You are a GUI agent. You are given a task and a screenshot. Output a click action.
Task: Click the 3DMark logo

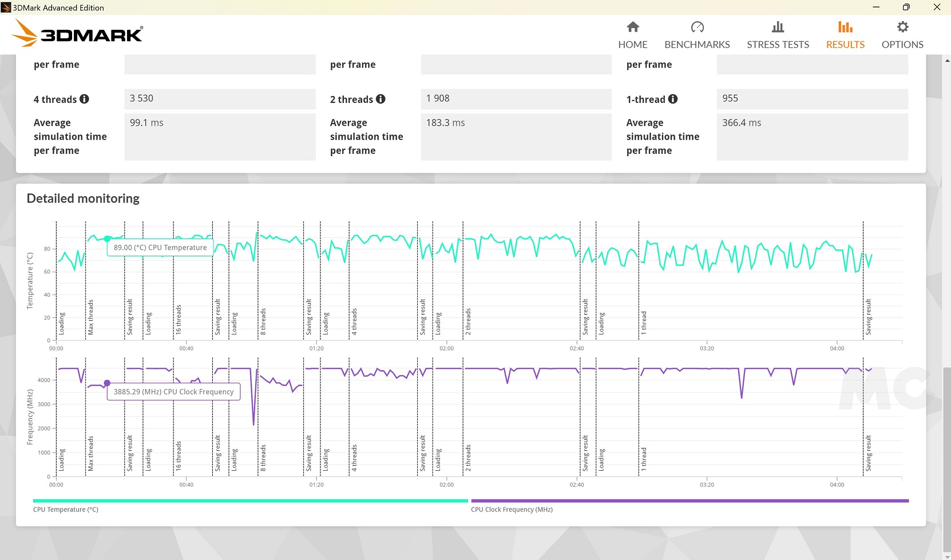pos(78,34)
